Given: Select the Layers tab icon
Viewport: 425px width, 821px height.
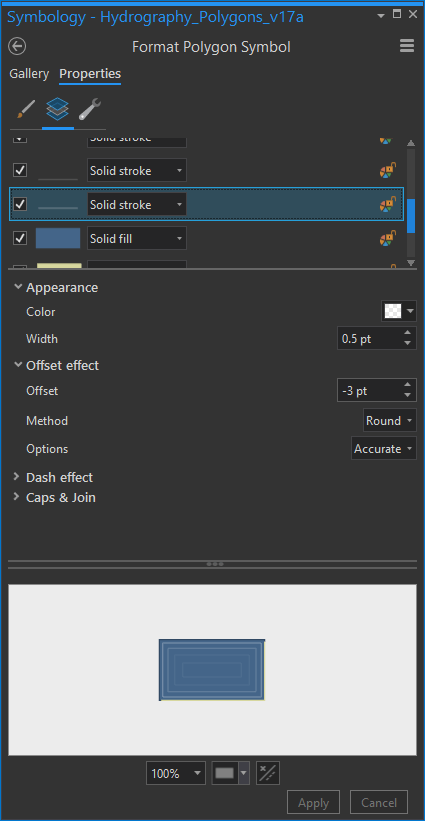Looking at the screenshot, I should click(x=58, y=109).
